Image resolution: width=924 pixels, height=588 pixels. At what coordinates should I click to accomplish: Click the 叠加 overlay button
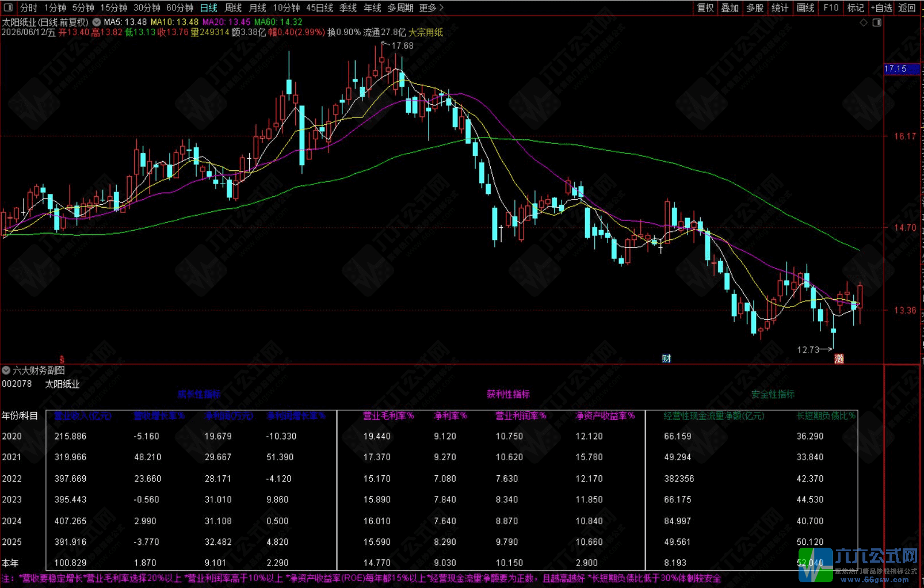pyautogui.click(x=730, y=7)
